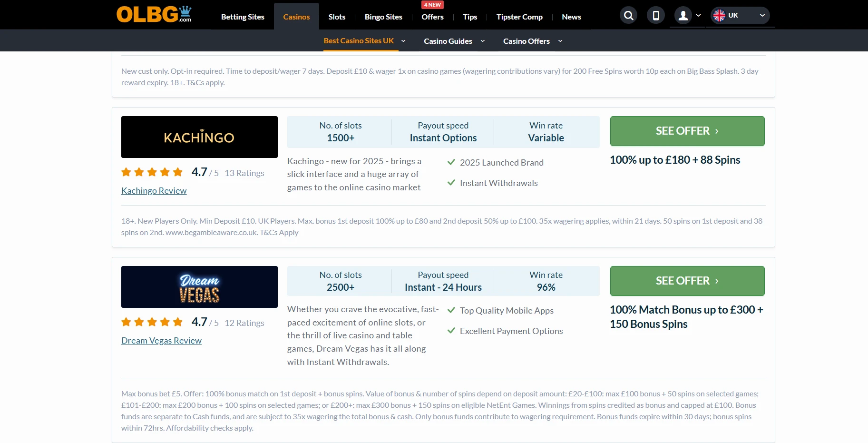Screen dimensions: 868x443
Task: Click the Dream Vegas logo image
Action: point(199,287)
